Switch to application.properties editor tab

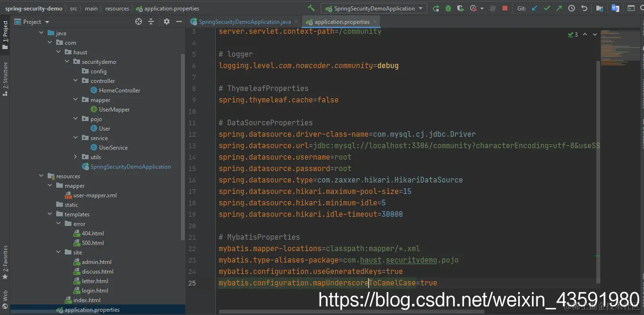click(x=342, y=22)
